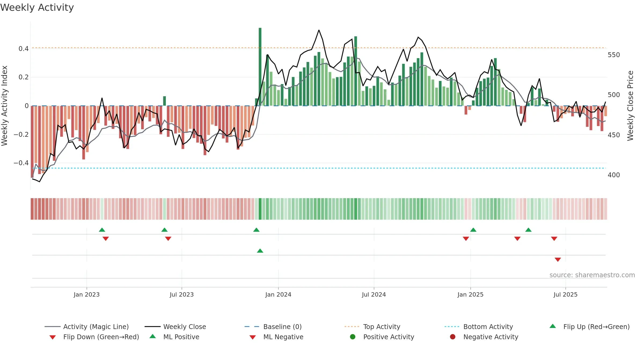Viewport: 644px width, 362px height.
Task: Toggle Negative Activity legend entry
Action: point(484,337)
